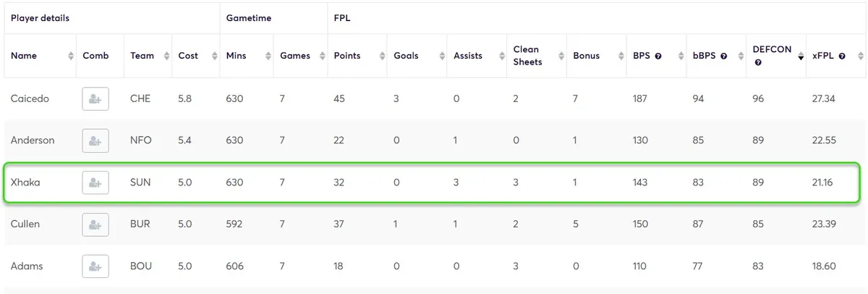Sort table by Clean Sheets header
Viewport: 868px width, 294px height.
[x=527, y=56]
